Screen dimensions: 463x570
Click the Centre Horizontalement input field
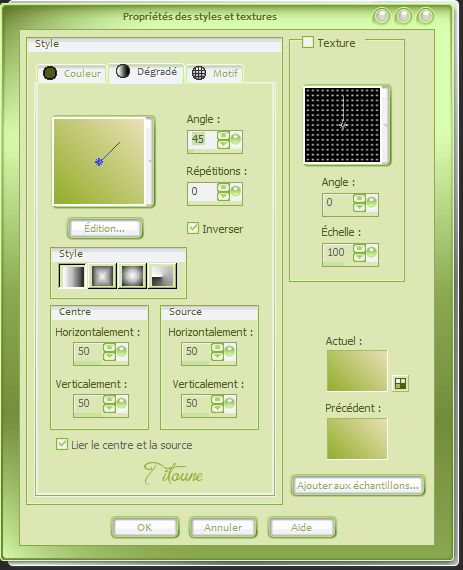(88, 353)
